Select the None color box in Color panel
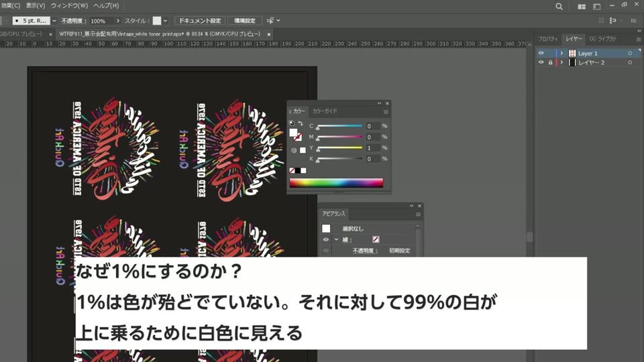 pyautogui.click(x=292, y=170)
